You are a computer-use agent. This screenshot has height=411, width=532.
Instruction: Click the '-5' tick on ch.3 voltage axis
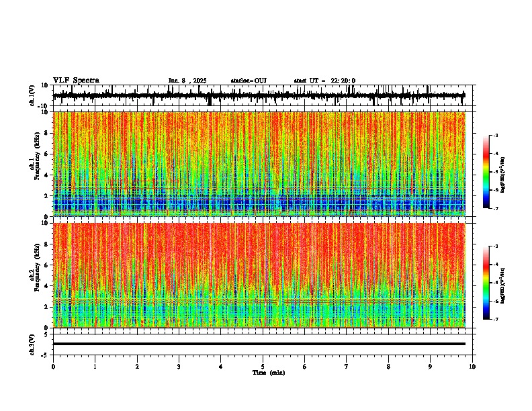[x=45, y=355]
